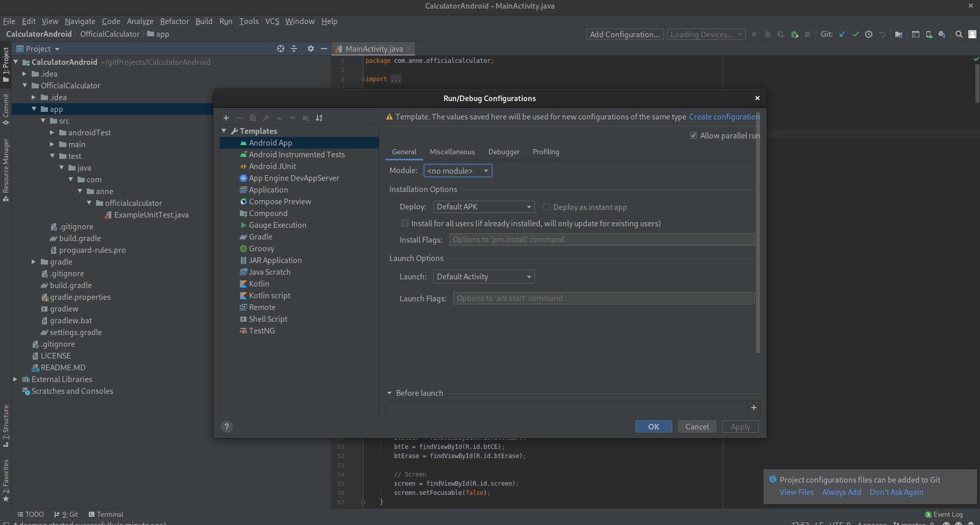
Task: Switch to the Profiling tab
Action: click(546, 152)
